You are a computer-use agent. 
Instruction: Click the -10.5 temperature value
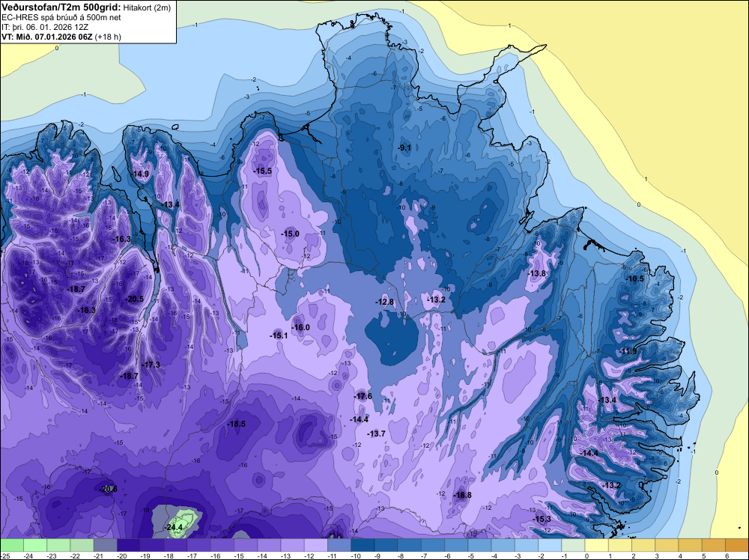tap(635, 279)
